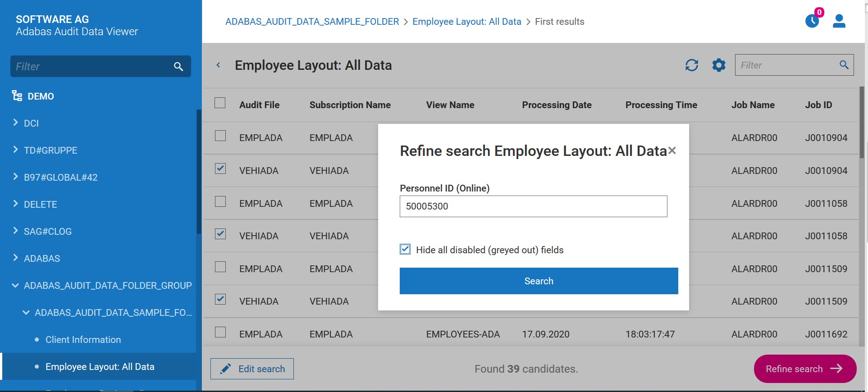This screenshot has width=868, height=392.
Task: Open the user profile icon
Action: pos(839,21)
